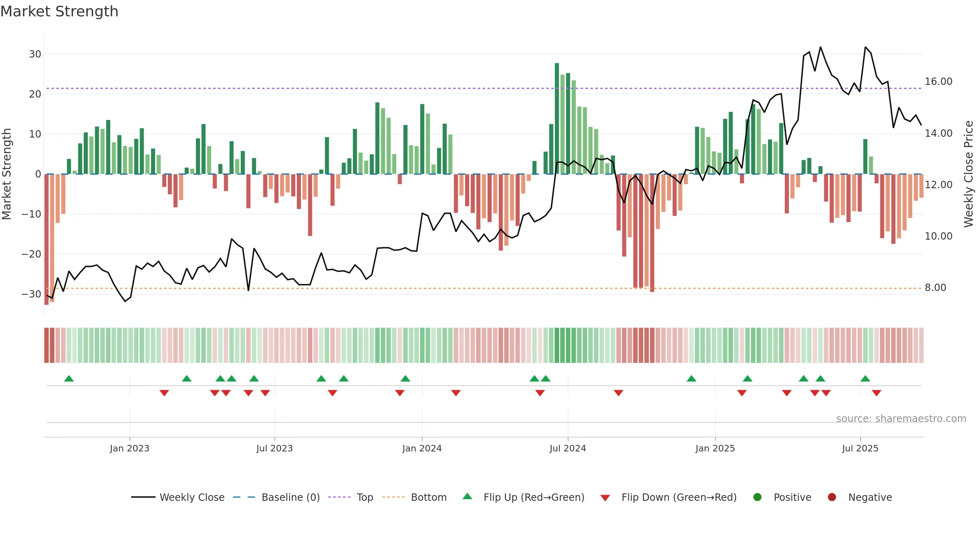Screen dimensions: 980x551
Task: Click the Jan 2024 x-axis label
Action: click(422, 448)
